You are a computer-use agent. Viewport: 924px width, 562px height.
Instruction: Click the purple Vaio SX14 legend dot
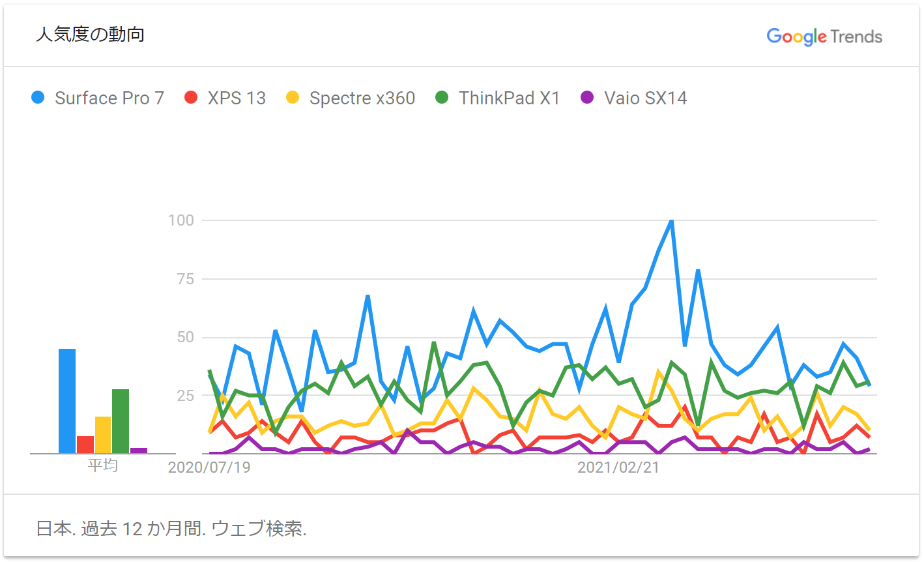587,98
